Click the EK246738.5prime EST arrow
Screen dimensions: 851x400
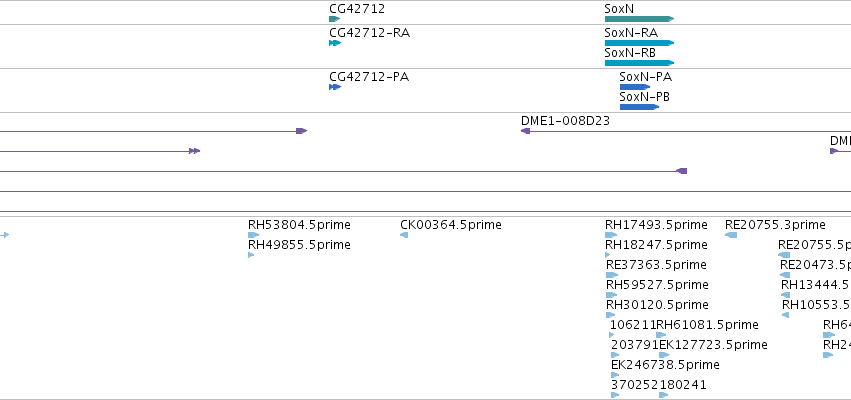pos(615,375)
